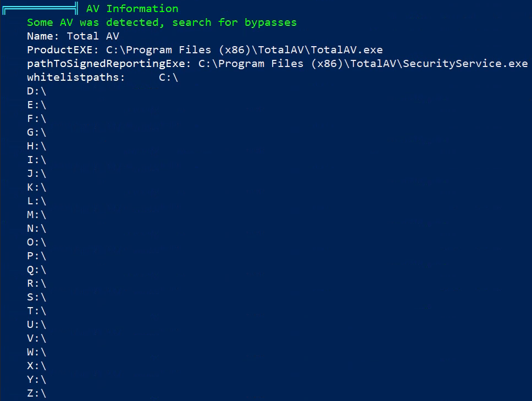Select the Y:\ drive line
Screen dimensions: 532x401
tap(36, 380)
